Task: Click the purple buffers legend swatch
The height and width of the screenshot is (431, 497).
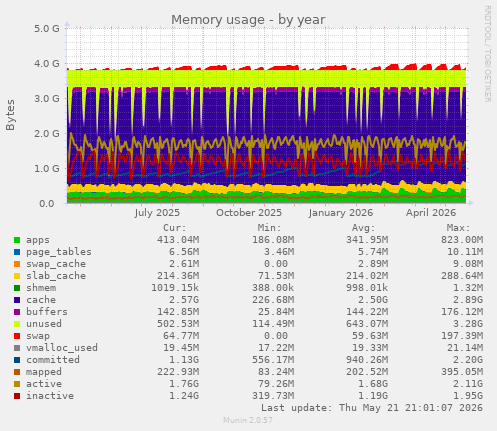Action: [17, 312]
